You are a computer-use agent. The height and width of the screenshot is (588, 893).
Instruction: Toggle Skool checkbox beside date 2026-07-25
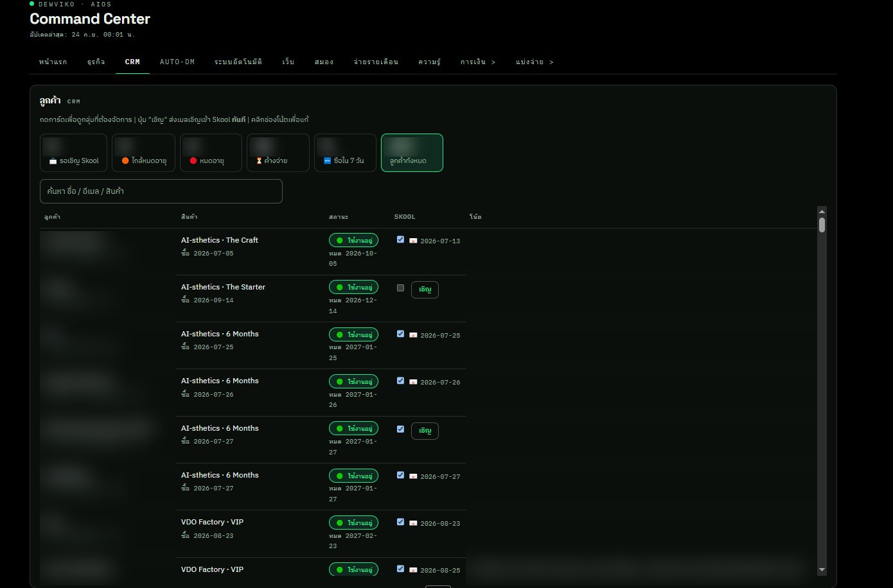400,334
